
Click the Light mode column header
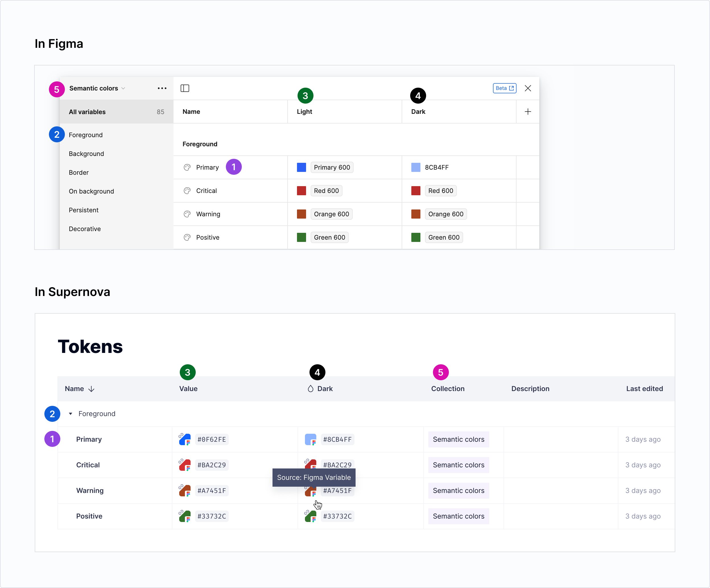tap(304, 112)
